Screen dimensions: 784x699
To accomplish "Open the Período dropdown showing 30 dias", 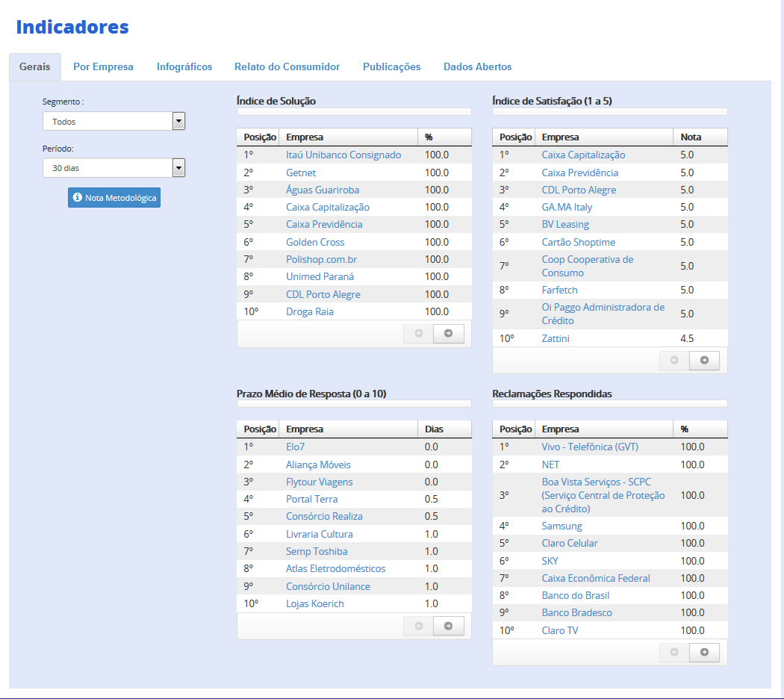I will coord(114,168).
